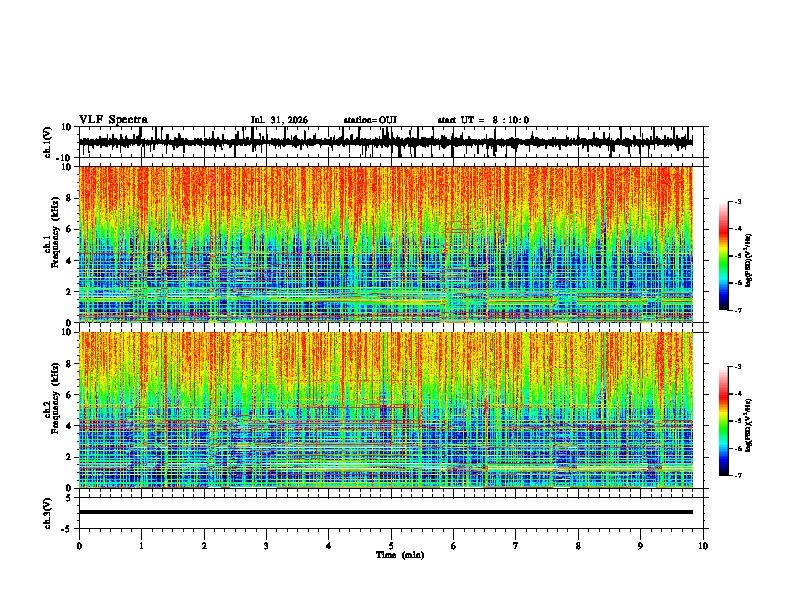This screenshot has height=612, width=792.
Task: Click time axis tick label '10'
Action: pyautogui.click(x=703, y=546)
